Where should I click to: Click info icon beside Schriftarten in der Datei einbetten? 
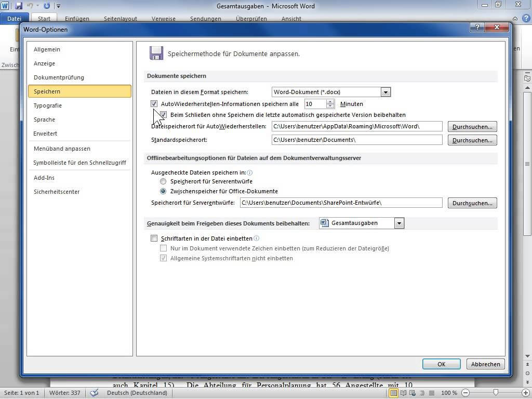257,238
